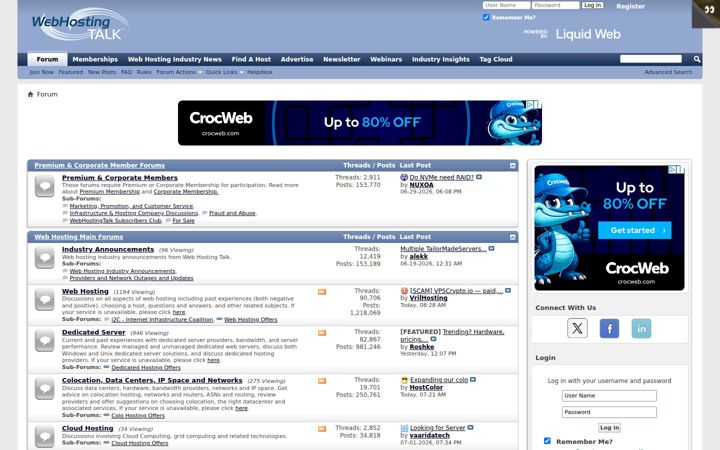Go to last post icon after '[SCAM] VPSCrypto.io'
720x450 pixels.
click(508, 291)
